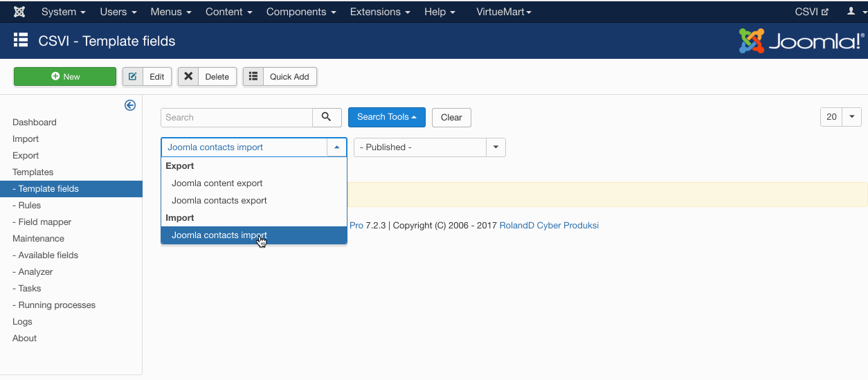Open the VirtueMart menu
868x380 pixels.
point(504,12)
